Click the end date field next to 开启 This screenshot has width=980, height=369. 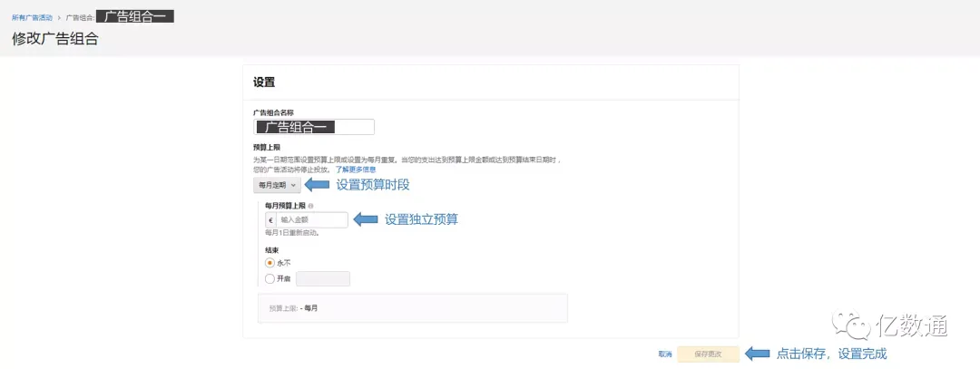click(x=322, y=278)
